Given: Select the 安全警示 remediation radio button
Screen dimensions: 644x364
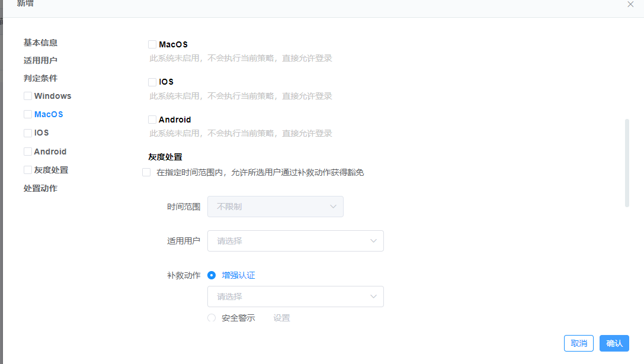Looking at the screenshot, I should [211, 318].
